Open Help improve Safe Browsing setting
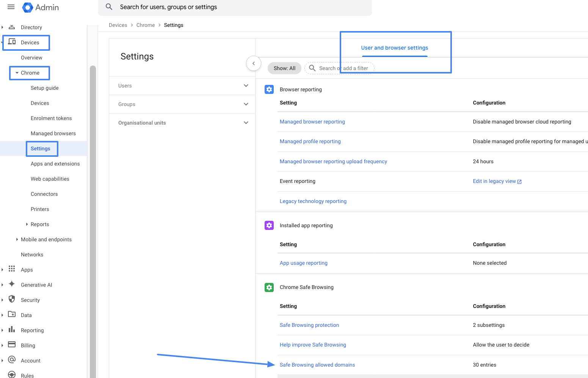The image size is (588, 378). pos(313,345)
